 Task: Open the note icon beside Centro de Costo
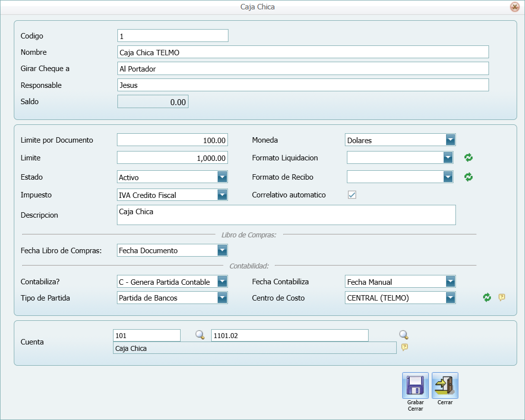tap(501, 298)
